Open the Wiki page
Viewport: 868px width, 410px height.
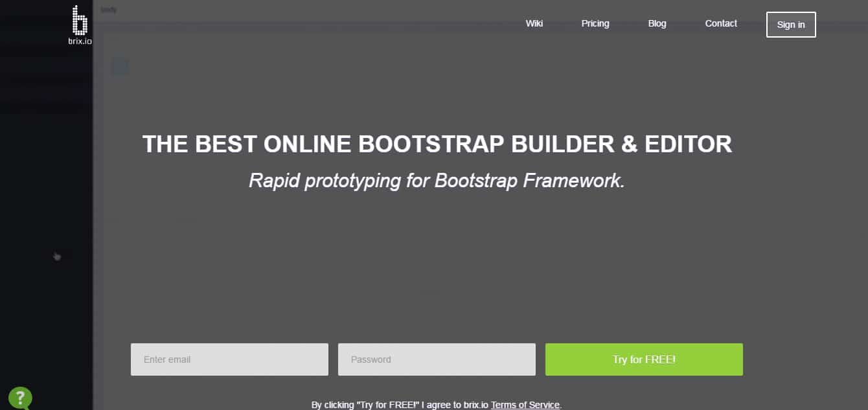534,23
